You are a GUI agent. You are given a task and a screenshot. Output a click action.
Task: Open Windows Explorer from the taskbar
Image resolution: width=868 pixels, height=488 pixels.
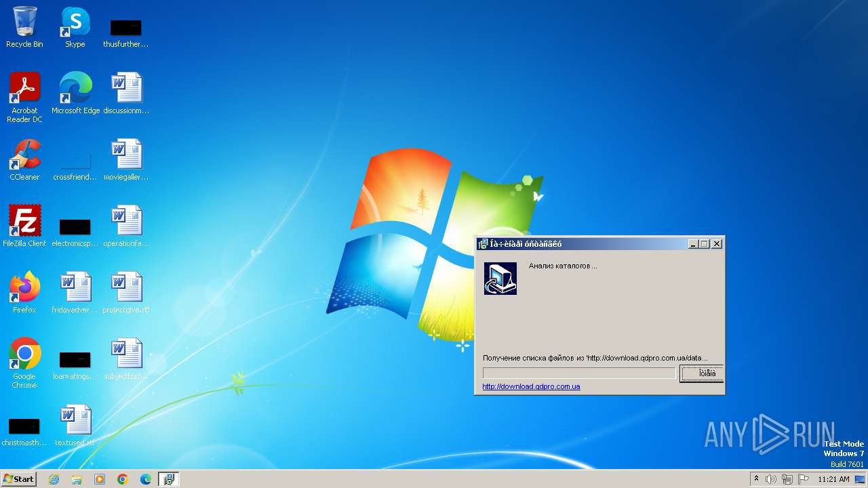(77, 479)
